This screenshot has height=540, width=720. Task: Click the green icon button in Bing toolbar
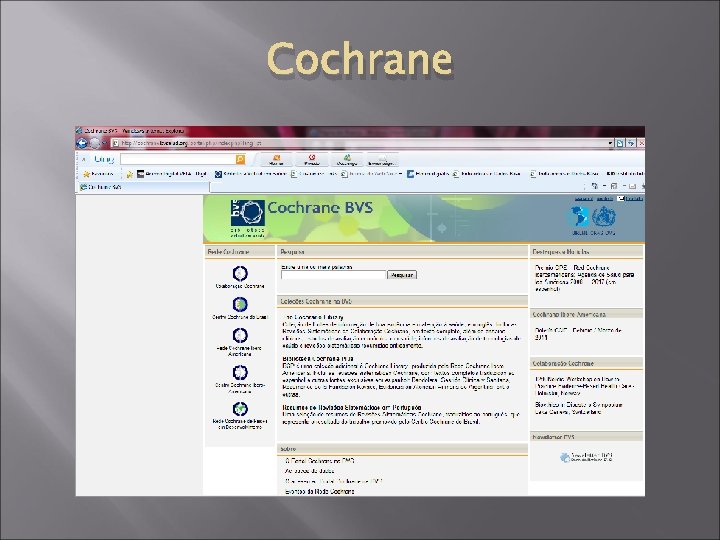[347, 160]
